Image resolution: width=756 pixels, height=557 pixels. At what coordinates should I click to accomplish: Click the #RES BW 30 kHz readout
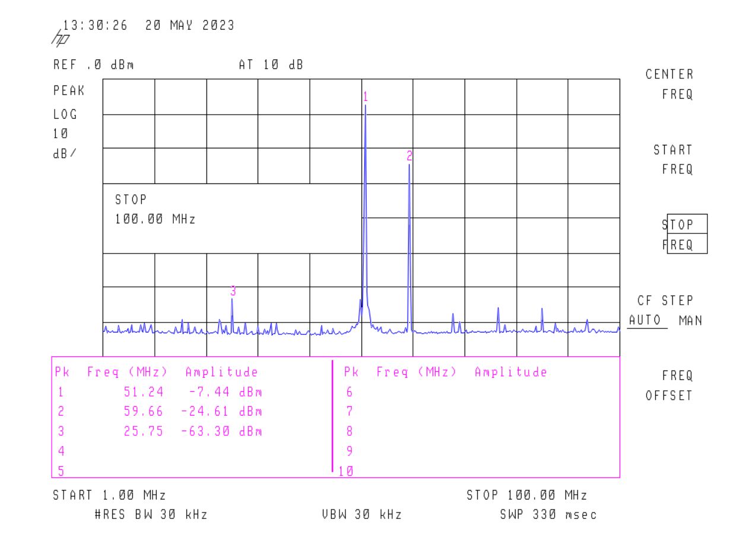pos(151,515)
